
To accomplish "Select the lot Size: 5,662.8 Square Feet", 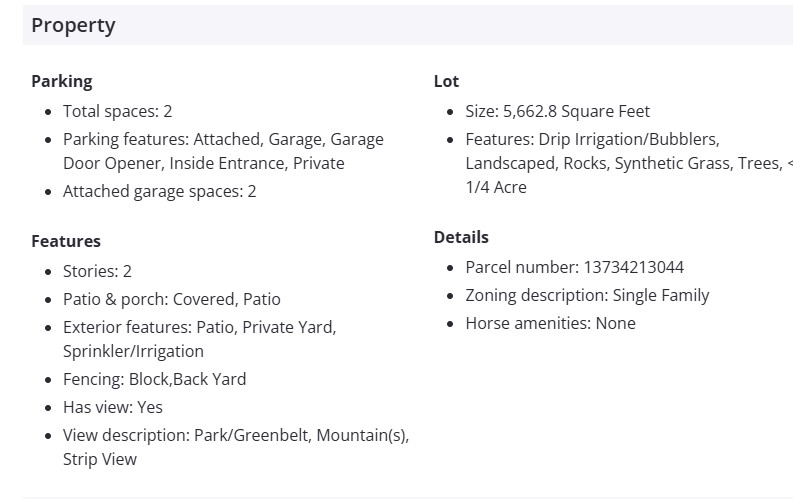I will pos(557,111).
